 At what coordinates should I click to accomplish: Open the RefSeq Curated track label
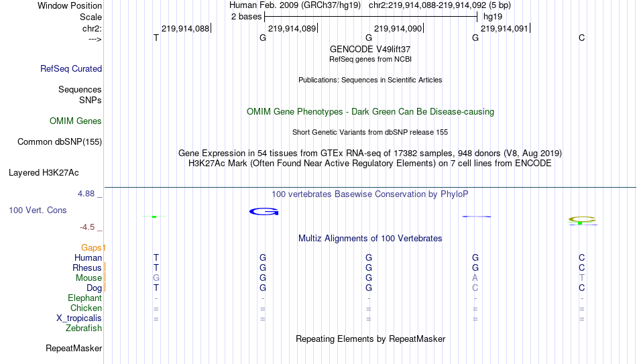pyautogui.click(x=71, y=68)
